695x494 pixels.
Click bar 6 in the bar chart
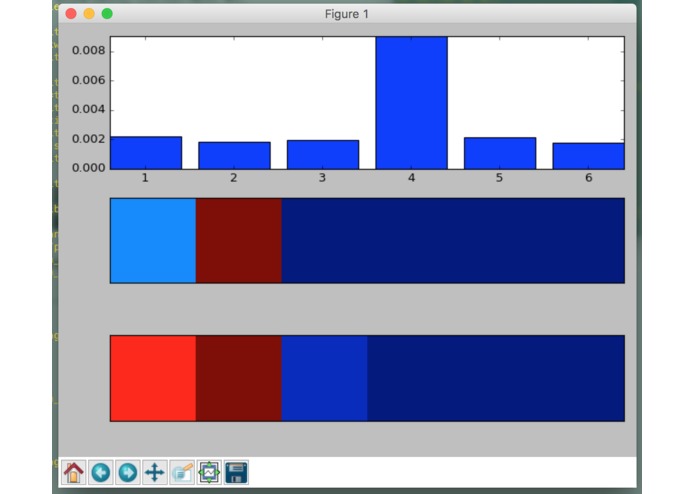click(588, 156)
